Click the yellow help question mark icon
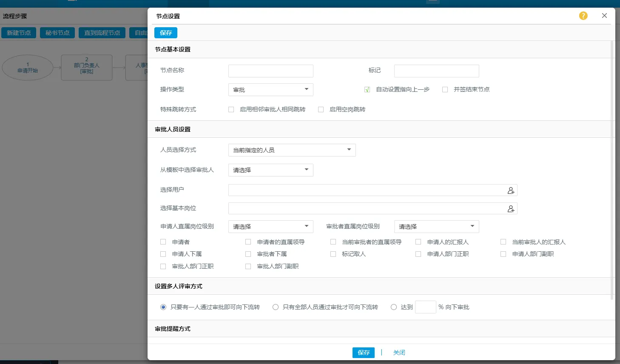Image resolution: width=620 pixels, height=364 pixels. pos(583,16)
